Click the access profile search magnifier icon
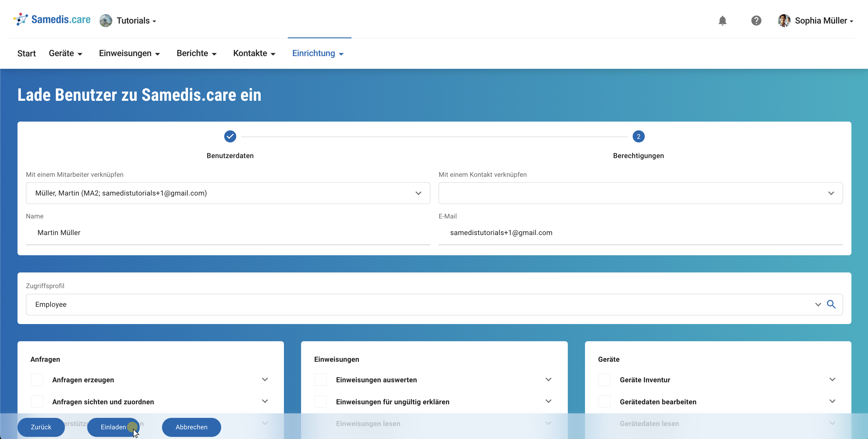The width and height of the screenshot is (868, 439). (831, 304)
